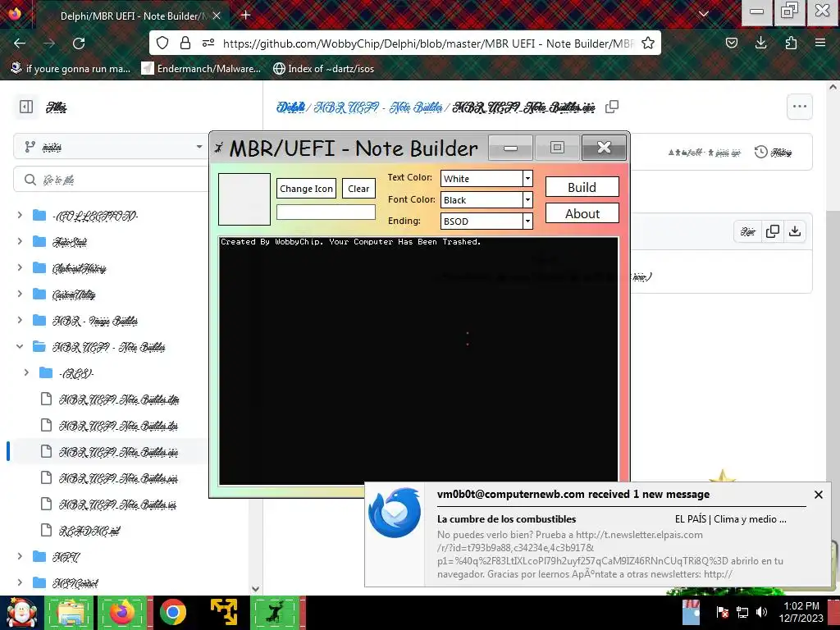Screen dimensions: 840x630
Task: Collapse GitHub file tree side panel icon
Action: click(x=26, y=107)
